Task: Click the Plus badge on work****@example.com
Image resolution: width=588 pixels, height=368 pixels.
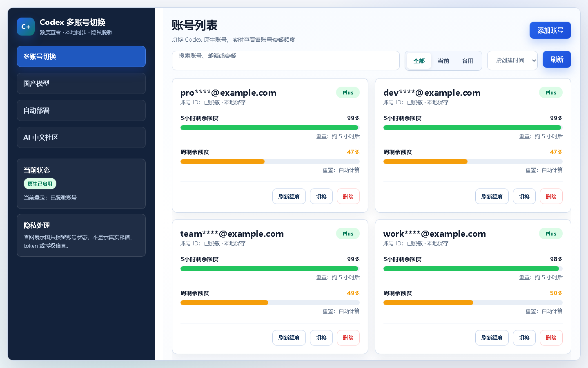Action: point(551,233)
